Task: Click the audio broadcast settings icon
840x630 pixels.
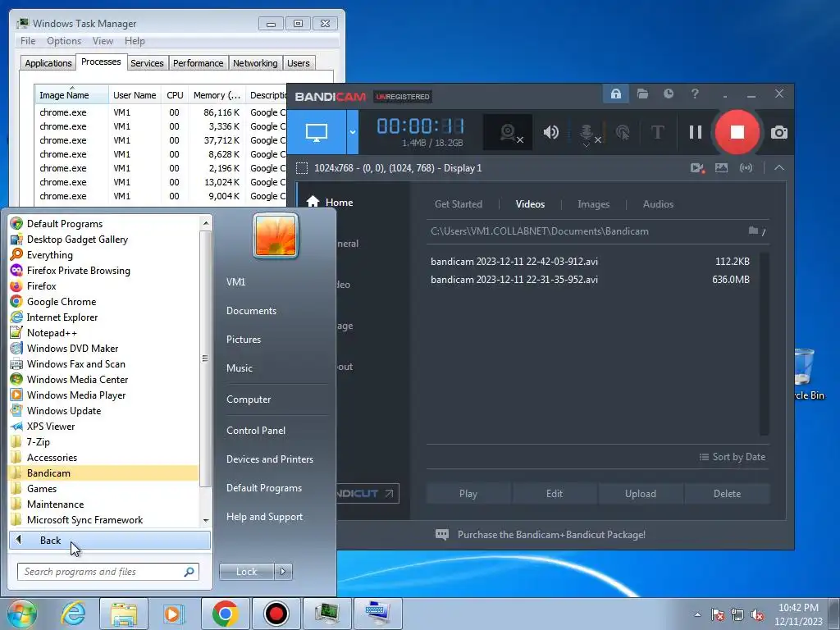Action: (x=746, y=168)
